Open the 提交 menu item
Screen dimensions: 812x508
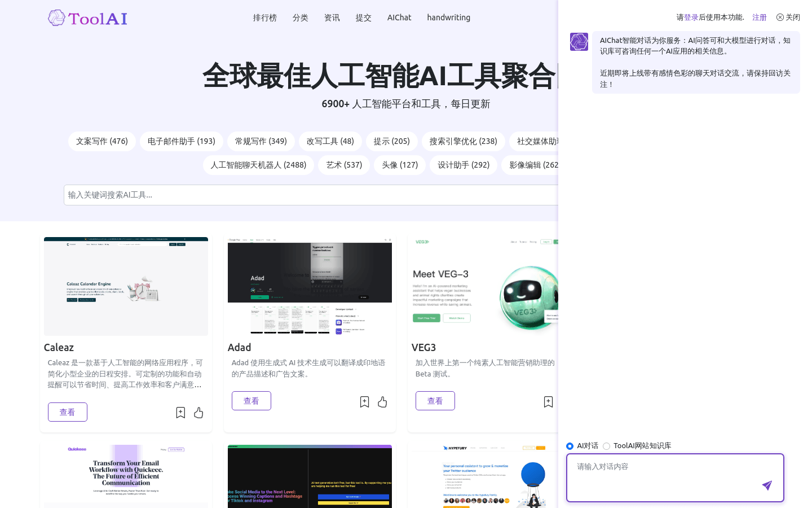point(364,17)
